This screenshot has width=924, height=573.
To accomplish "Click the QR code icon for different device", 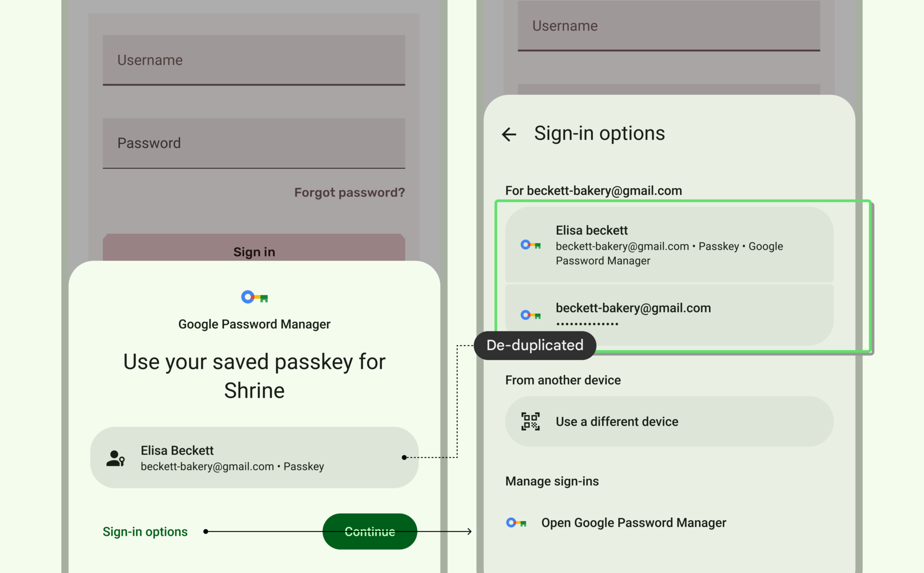I will pyautogui.click(x=530, y=421).
